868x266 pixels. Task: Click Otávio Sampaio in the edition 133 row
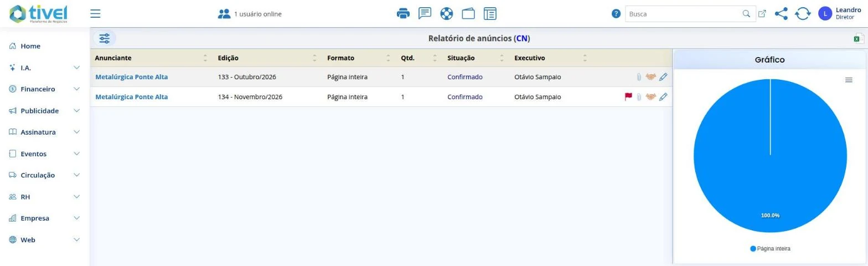point(538,77)
